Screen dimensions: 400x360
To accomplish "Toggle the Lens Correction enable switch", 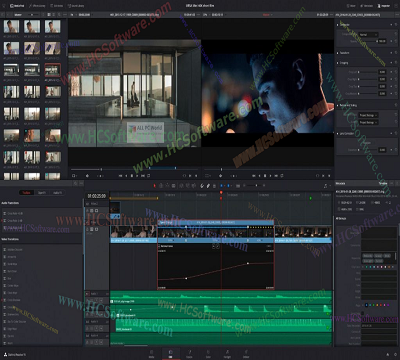I will (x=391, y=133).
